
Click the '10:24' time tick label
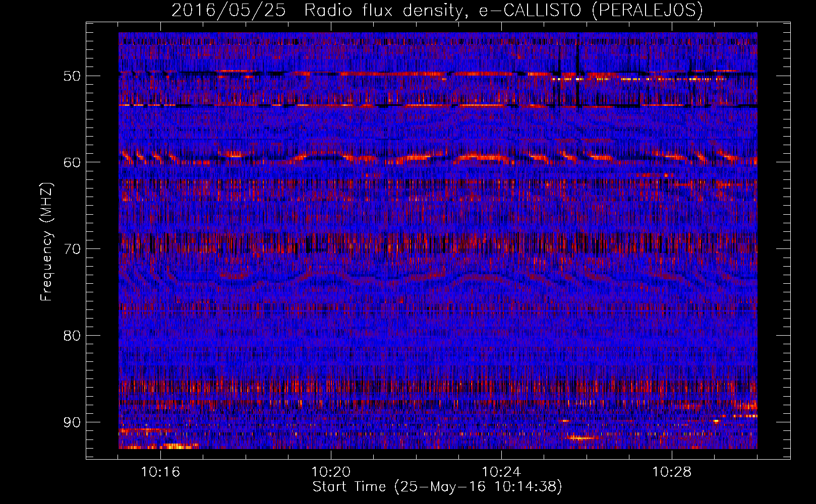pos(501,472)
